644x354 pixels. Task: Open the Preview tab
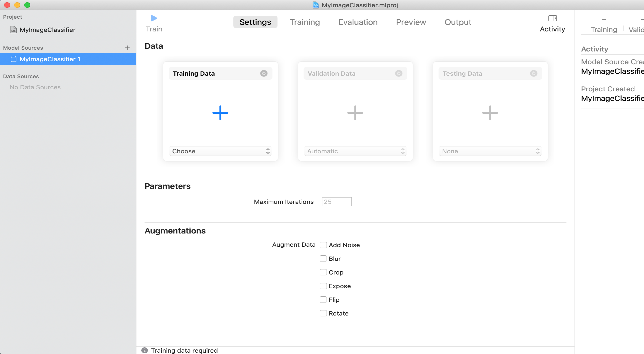pos(411,22)
